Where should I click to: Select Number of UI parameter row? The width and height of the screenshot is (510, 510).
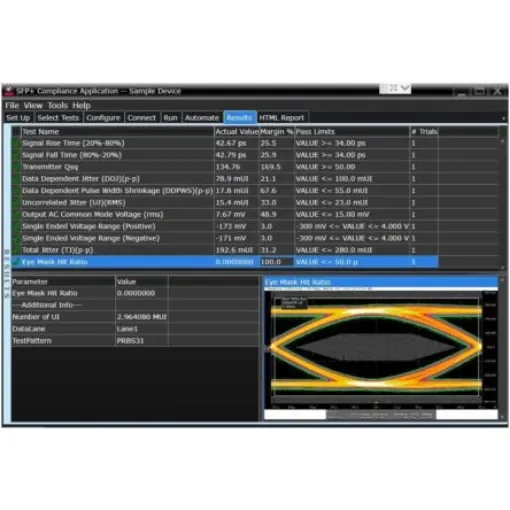[x=135, y=317]
